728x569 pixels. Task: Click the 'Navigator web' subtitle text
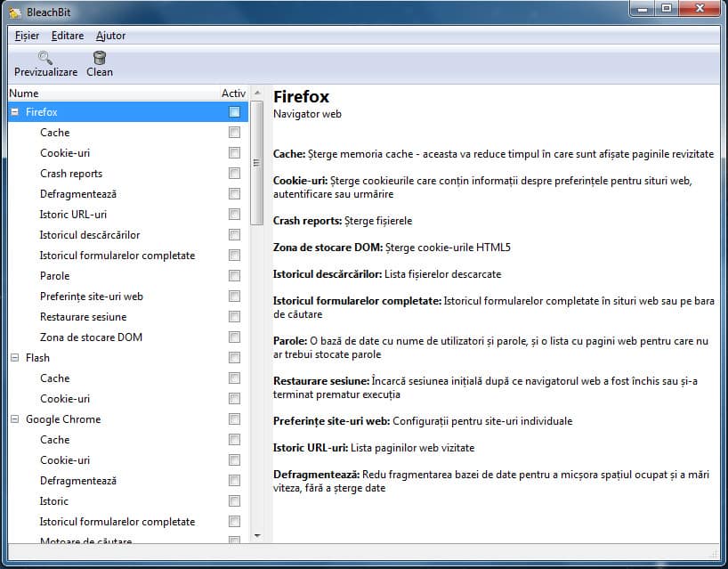pos(307,114)
